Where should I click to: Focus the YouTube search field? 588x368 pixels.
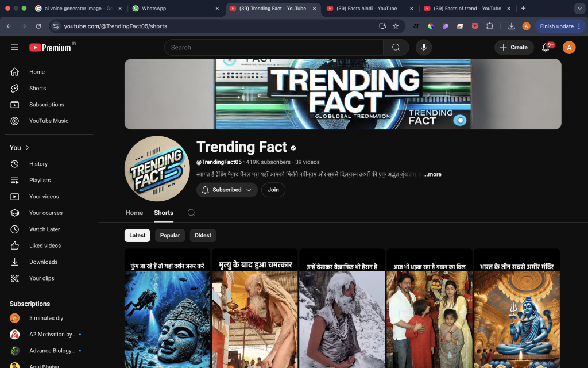[274, 47]
